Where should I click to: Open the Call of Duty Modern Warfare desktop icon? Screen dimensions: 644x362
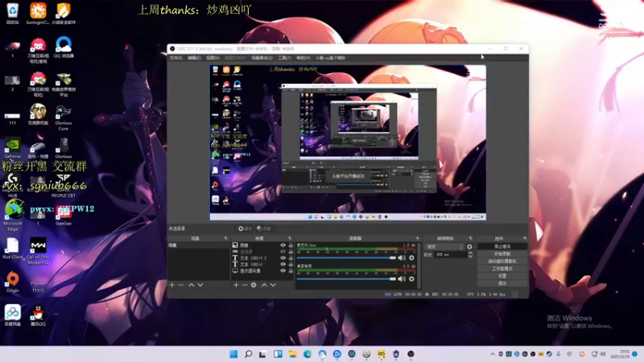(x=38, y=251)
